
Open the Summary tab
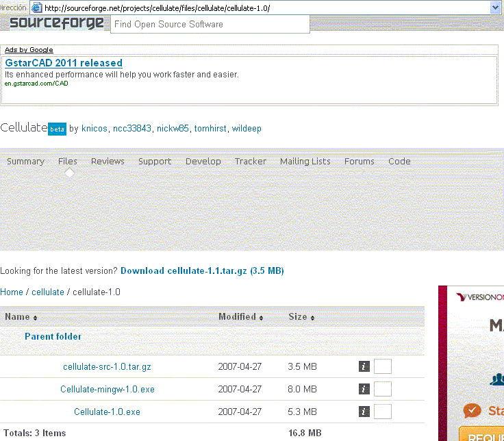[x=25, y=162]
